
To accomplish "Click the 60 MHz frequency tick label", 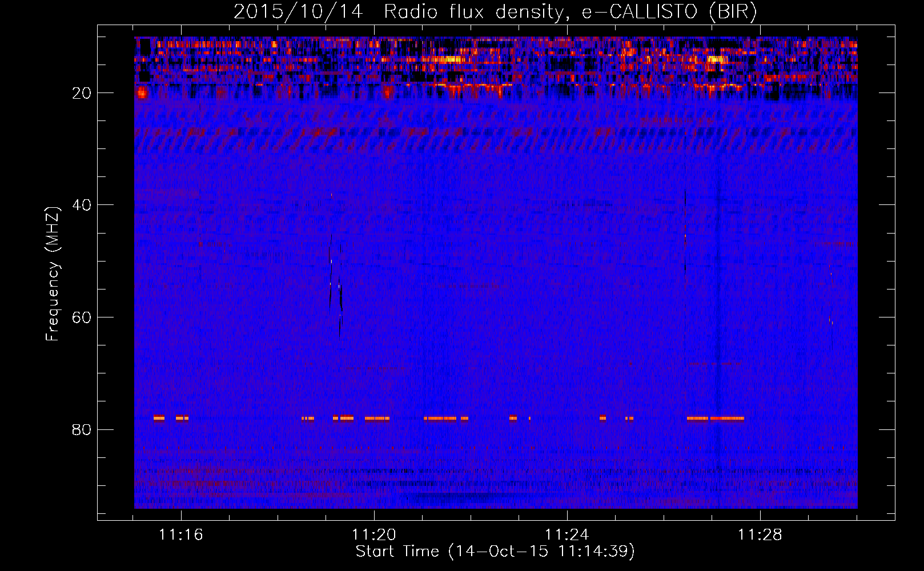I will tap(82, 317).
